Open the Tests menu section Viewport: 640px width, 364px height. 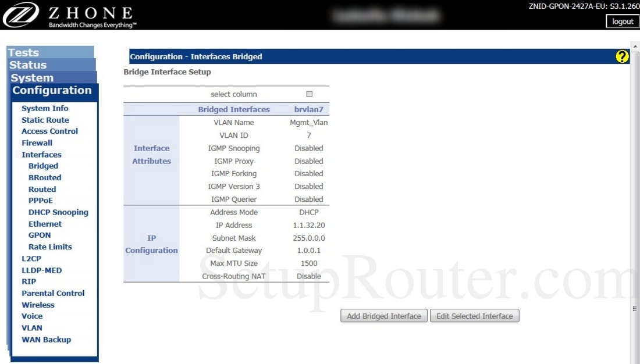23,52
